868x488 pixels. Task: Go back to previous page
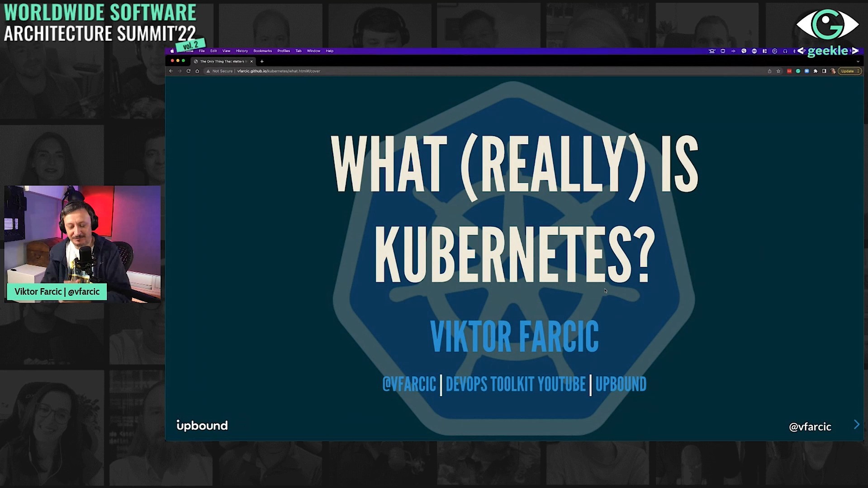point(171,71)
